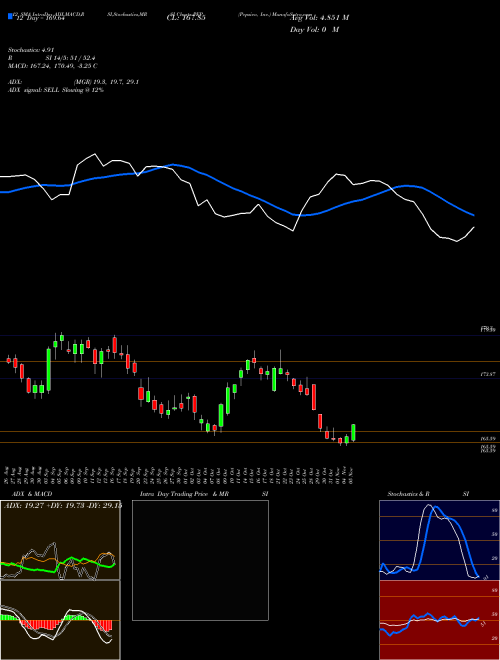
Task: Click the 'Day Vol: 0 M' text
Action: 314,30
